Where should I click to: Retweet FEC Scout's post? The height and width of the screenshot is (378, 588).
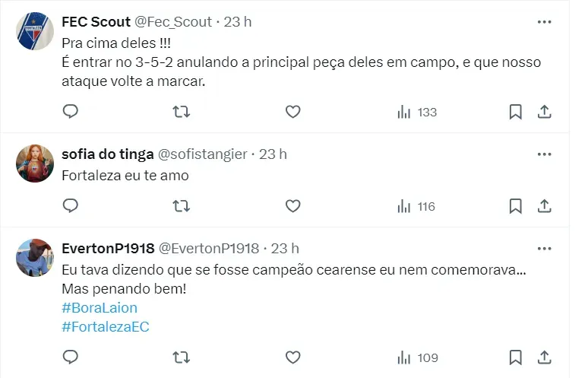tap(182, 112)
